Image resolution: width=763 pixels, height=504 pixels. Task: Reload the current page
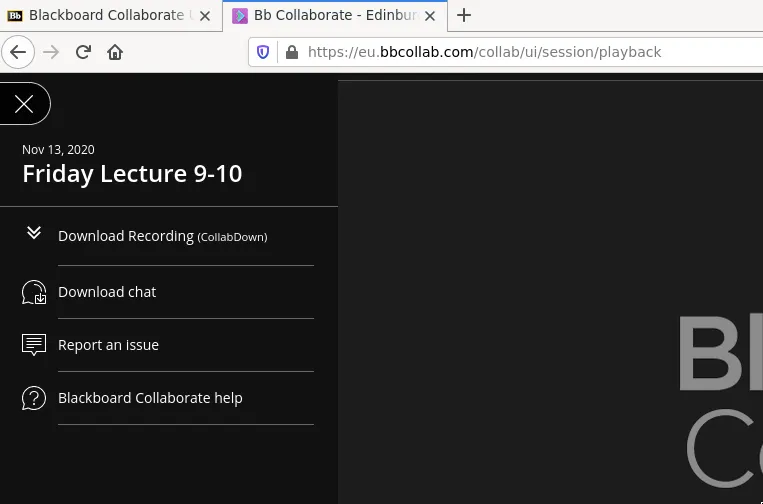pos(83,52)
